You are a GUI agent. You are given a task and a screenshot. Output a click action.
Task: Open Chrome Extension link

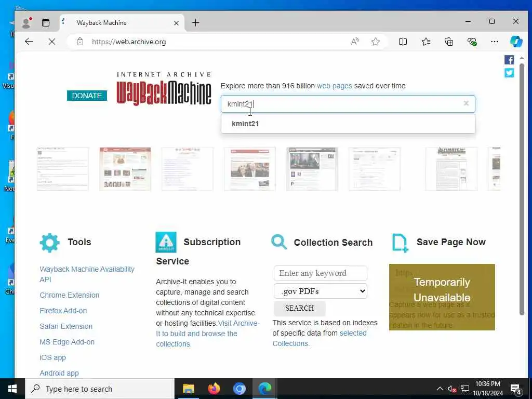coord(69,295)
